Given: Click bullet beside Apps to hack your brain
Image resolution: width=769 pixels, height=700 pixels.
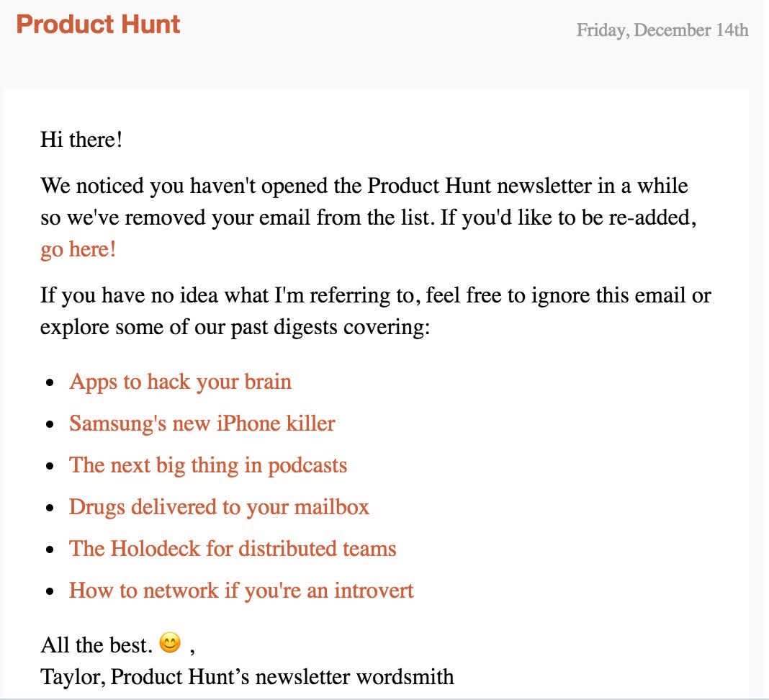Looking at the screenshot, I should 50,383.
